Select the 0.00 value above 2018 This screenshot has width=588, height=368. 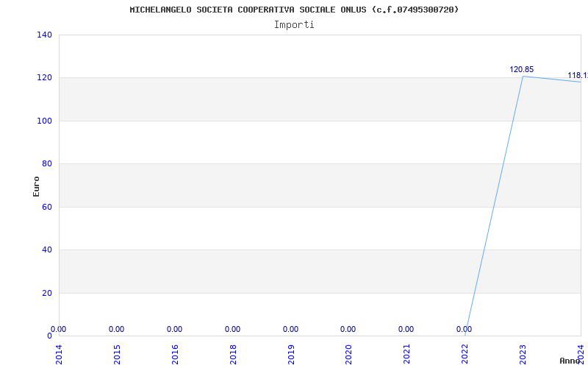click(x=232, y=329)
